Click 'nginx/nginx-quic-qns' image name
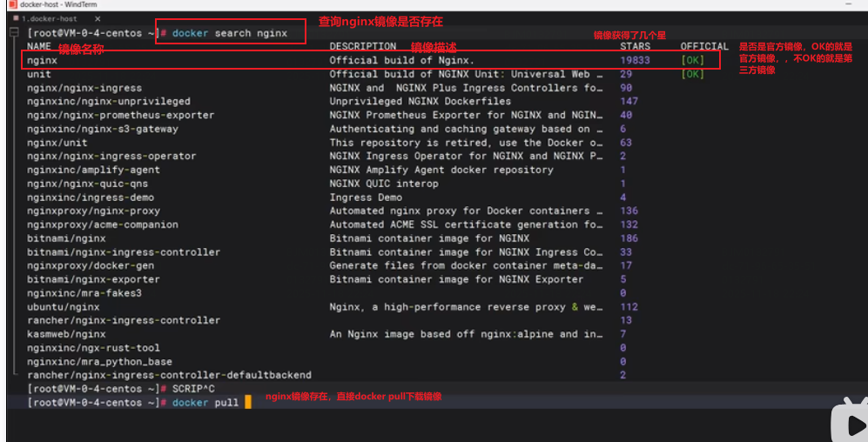Screen dimensions: 868x442 87,184
